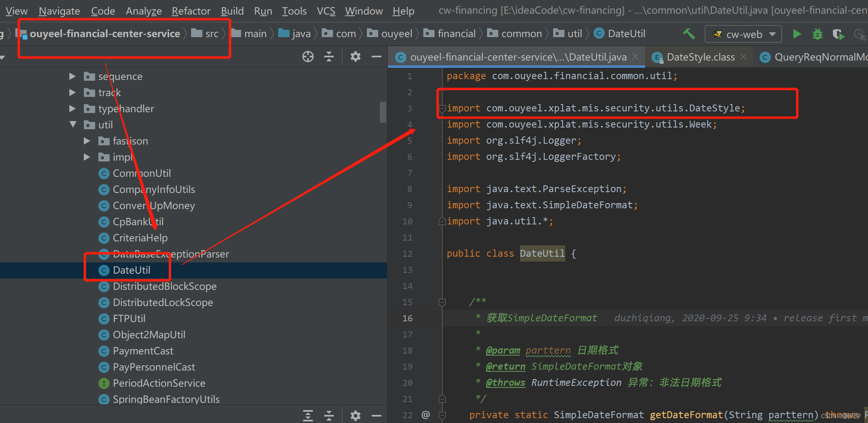The image size is (868, 423).
Task: Open the VCS menu
Action: tap(326, 11)
